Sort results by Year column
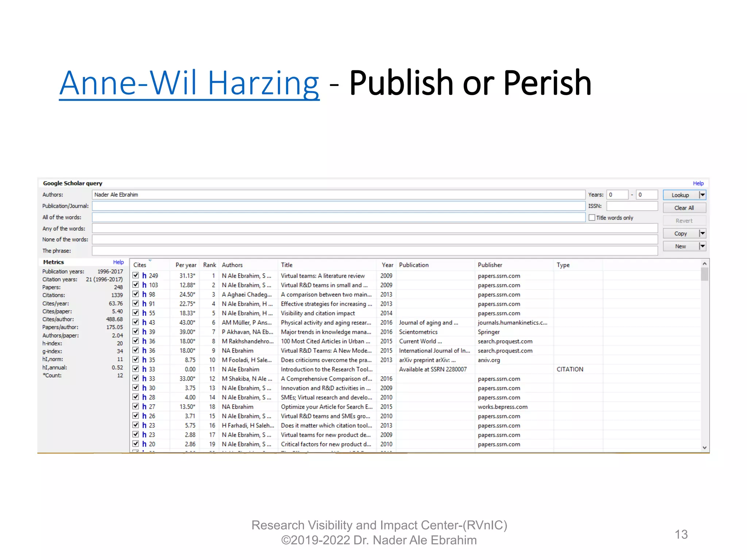 pos(386,265)
